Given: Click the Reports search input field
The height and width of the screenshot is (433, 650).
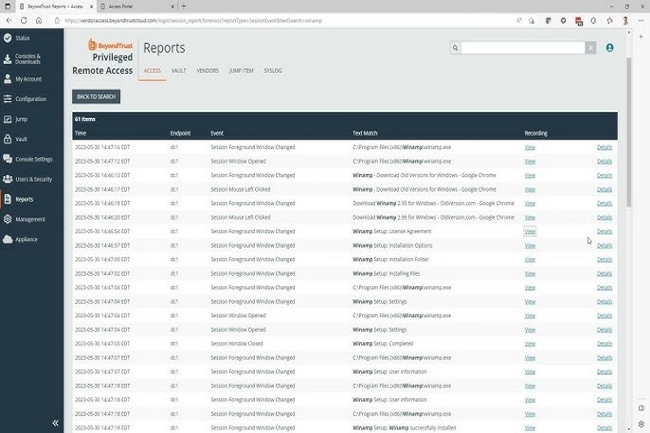Looking at the screenshot, I should (521, 47).
